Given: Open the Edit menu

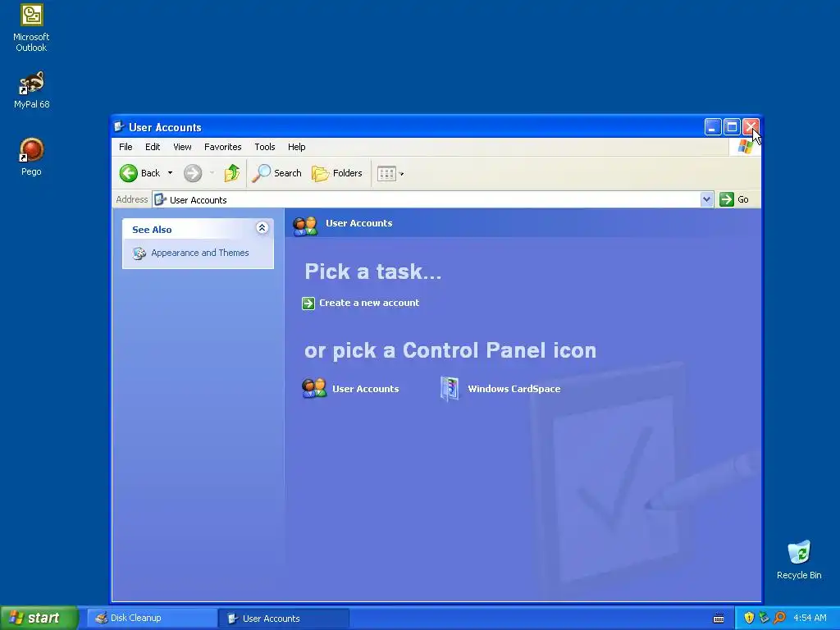Looking at the screenshot, I should pos(153,147).
